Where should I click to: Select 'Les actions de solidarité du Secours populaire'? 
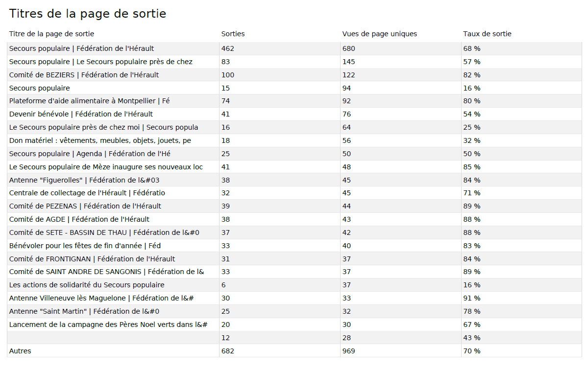[x=87, y=285]
